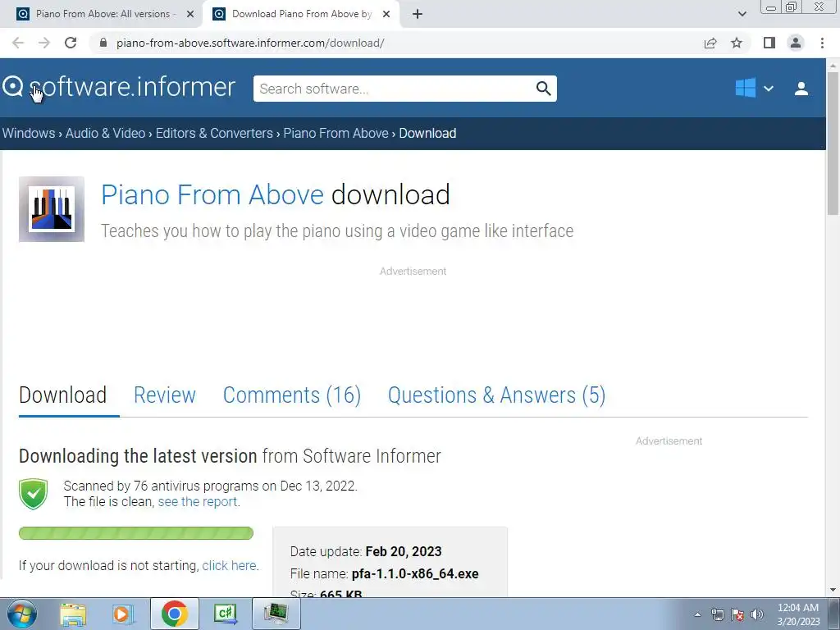Screen dimensions: 840x630
Task: Click the network tray icon
Action: pyautogui.click(x=717, y=614)
